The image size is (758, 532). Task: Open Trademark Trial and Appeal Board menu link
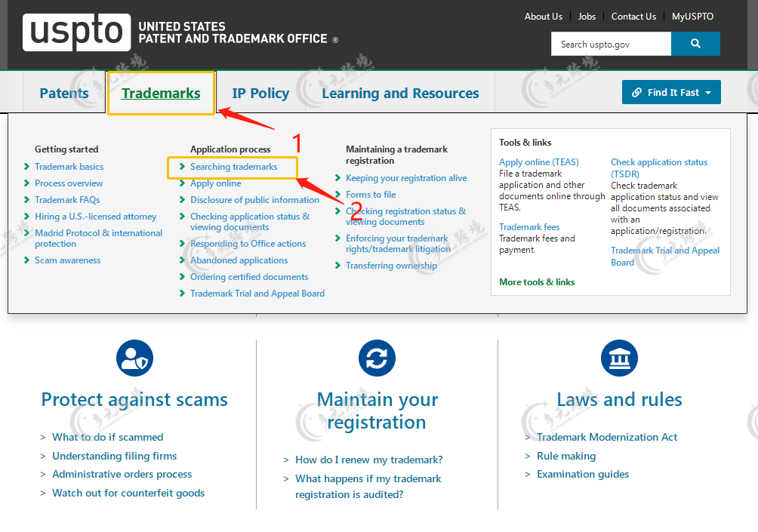[x=257, y=294]
